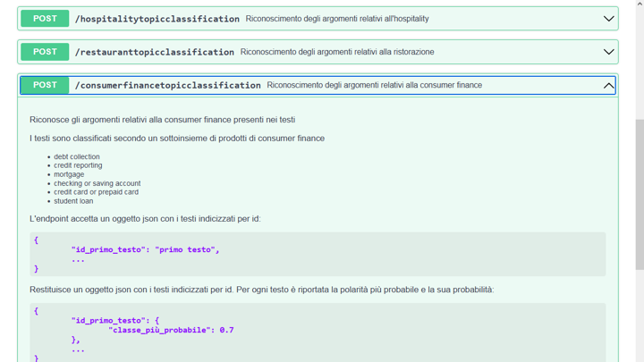Click '"id_primo_testo": {' in response example
Screen dimensions: 644x362
tap(115, 321)
